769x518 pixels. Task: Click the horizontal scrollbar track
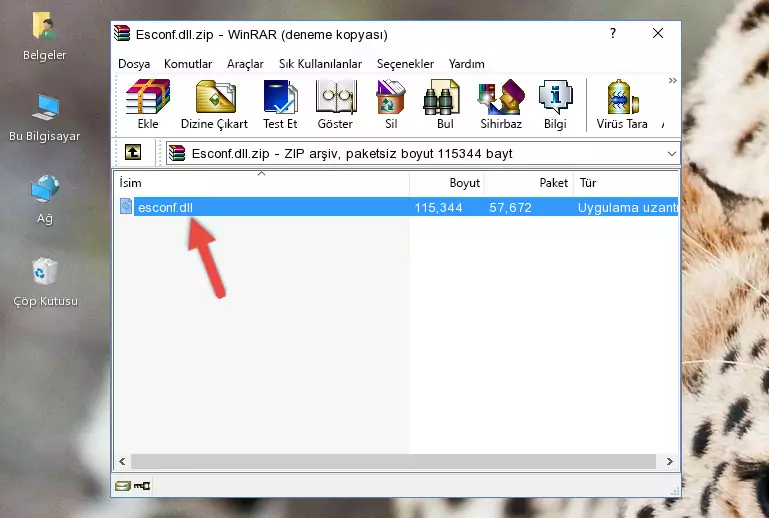tap(393, 461)
